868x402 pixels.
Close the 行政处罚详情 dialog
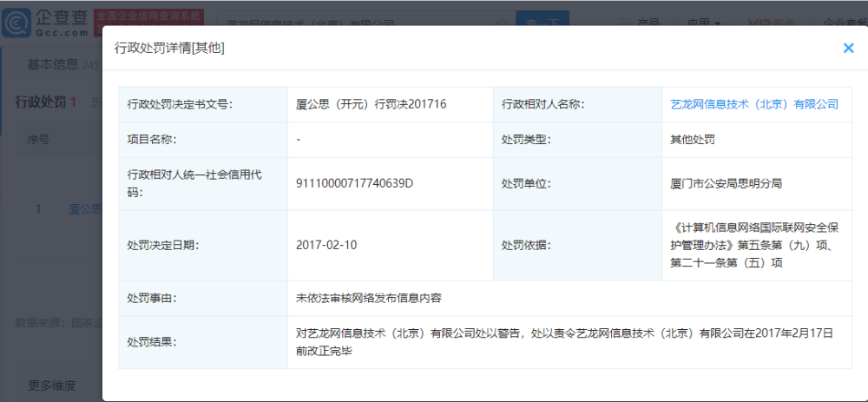[x=848, y=48]
